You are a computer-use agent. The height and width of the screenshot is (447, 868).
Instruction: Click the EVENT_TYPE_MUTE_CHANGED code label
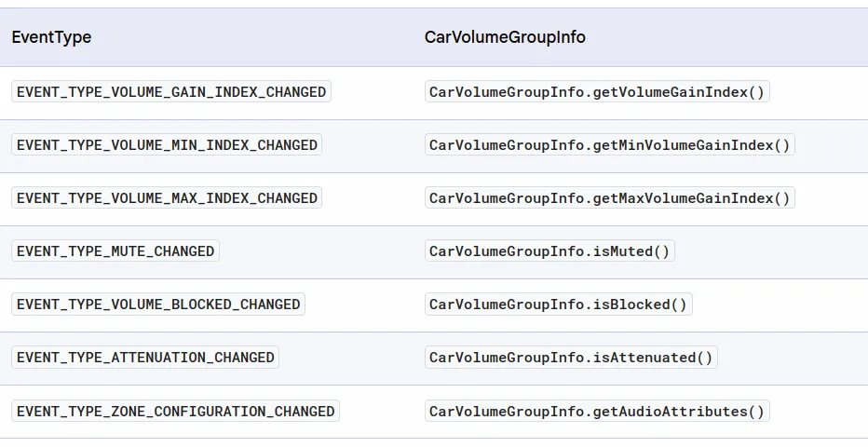click(x=115, y=251)
